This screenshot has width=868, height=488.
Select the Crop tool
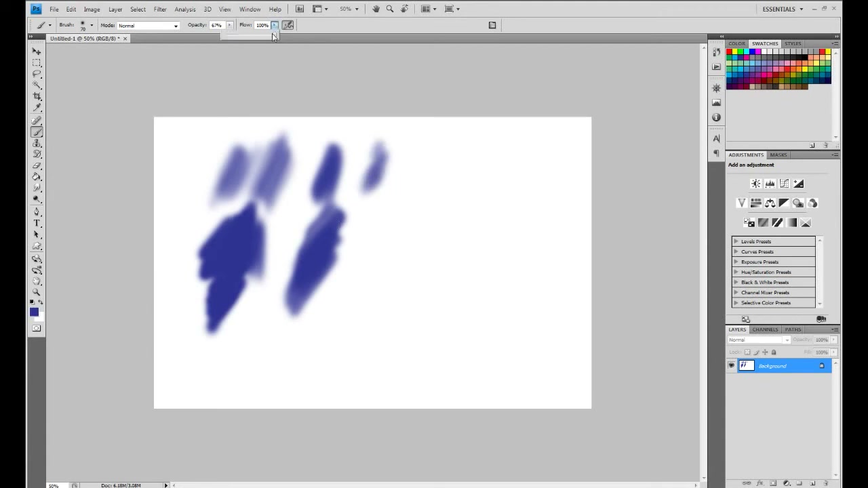pyautogui.click(x=37, y=98)
